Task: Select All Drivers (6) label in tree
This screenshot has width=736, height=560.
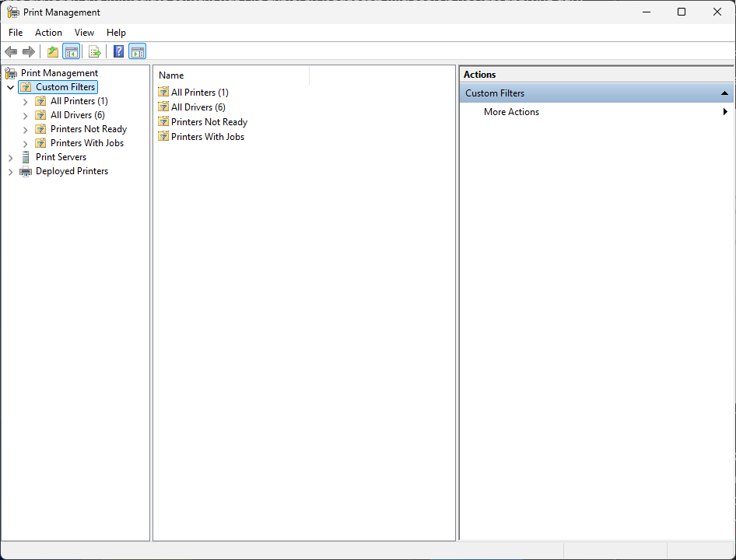Action: [x=78, y=115]
